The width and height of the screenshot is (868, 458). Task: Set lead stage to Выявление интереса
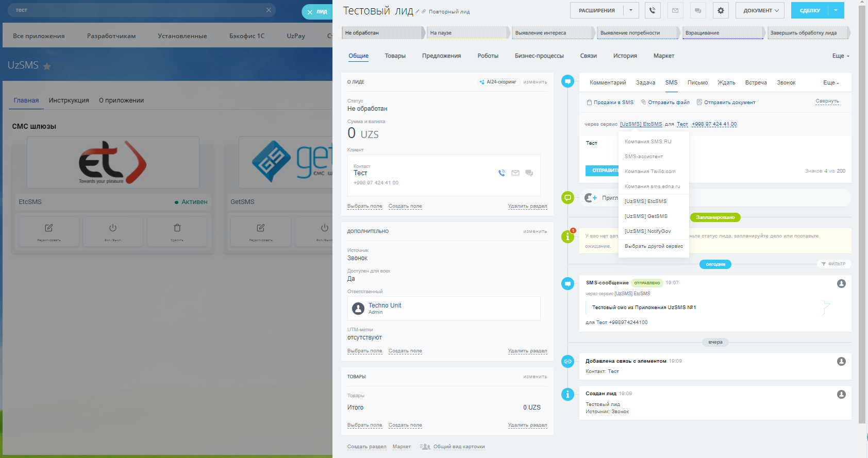pyautogui.click(x=554, y=33)
